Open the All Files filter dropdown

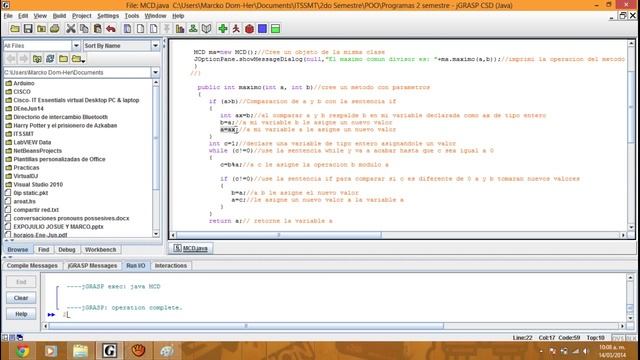76,46
